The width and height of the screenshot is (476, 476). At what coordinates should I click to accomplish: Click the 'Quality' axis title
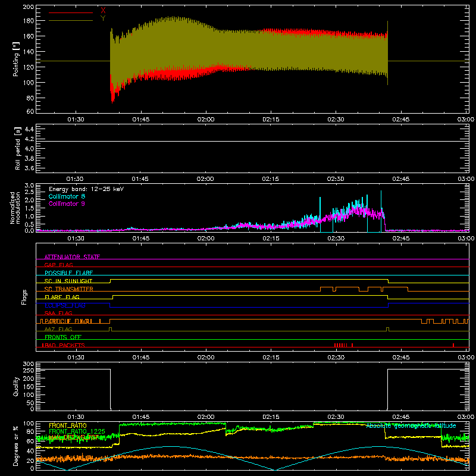pos(16,386)
